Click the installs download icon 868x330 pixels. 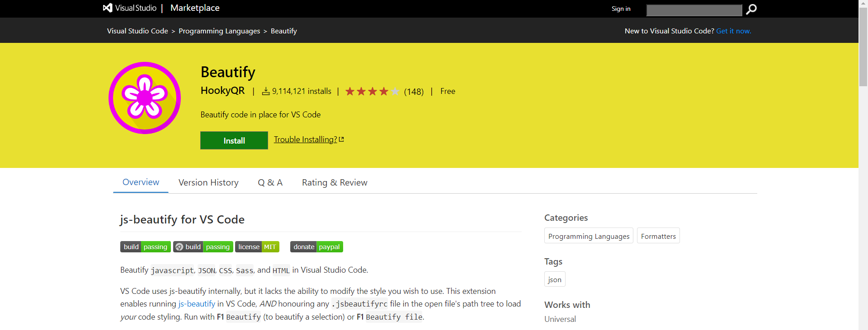266,91
